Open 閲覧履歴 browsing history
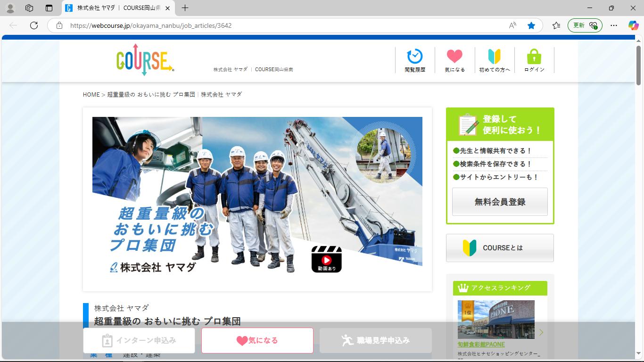The image size is (644, 362). coord(415,60)
